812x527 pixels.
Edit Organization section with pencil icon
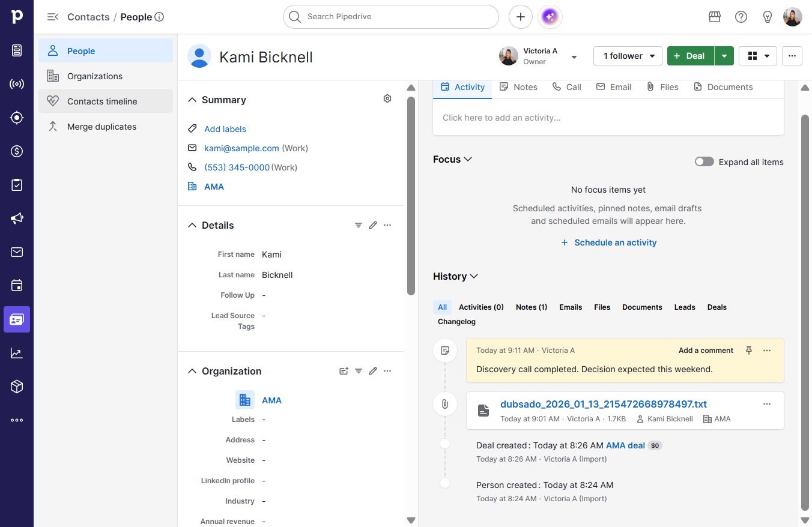(373, 371)
